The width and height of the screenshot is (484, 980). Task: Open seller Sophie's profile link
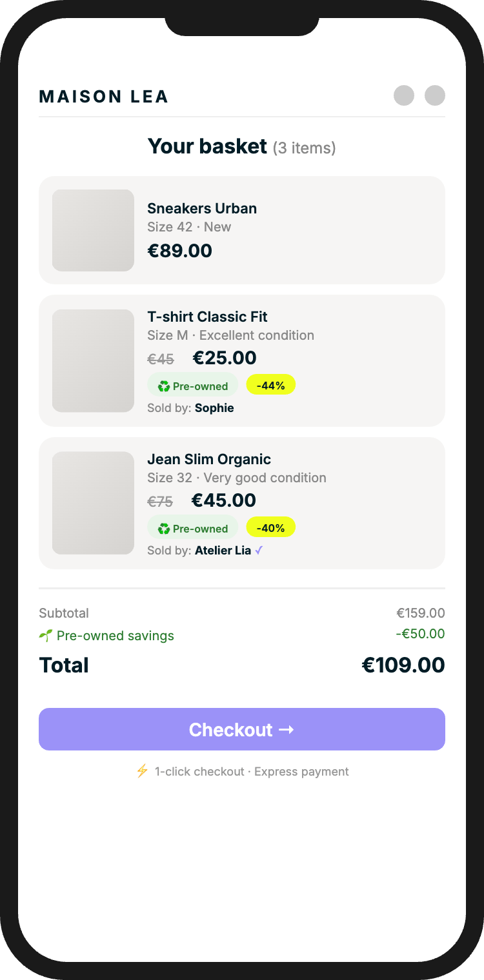pyautogui.click(x=214, y=408)
